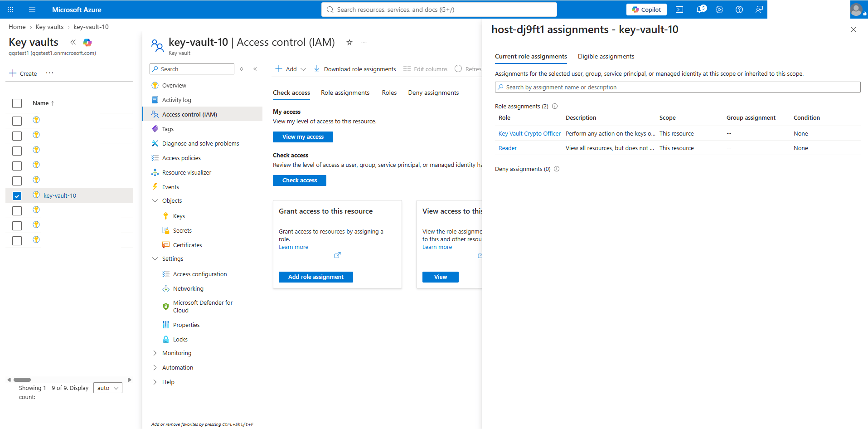Switch to Role assignments tab
868x429 pixels.
345,93
